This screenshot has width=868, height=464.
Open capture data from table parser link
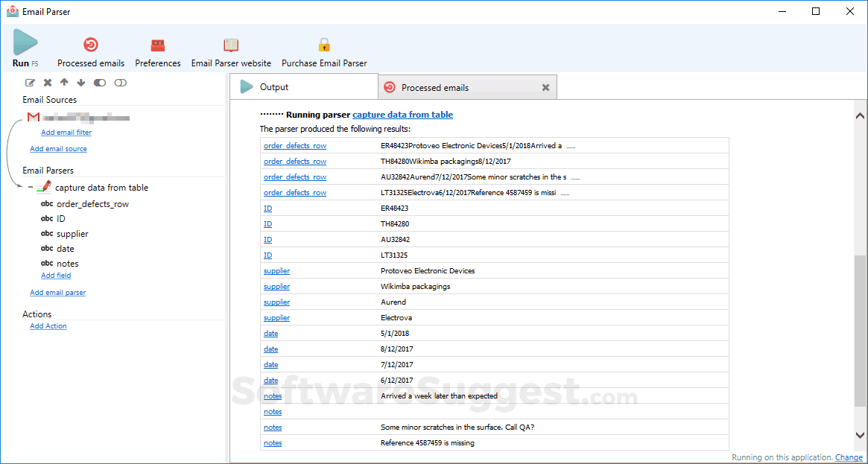(x=402, y=115)
